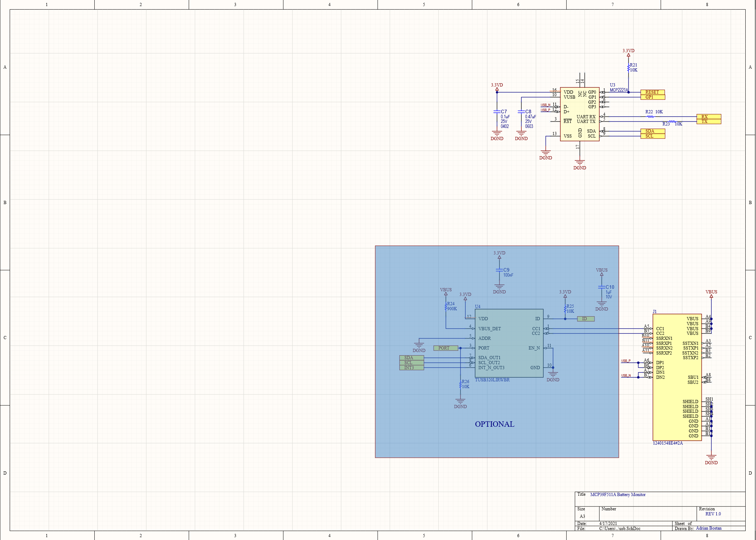Select the R24 900K resistor
This screenshot has height=540, width=756.
point(446,307)
